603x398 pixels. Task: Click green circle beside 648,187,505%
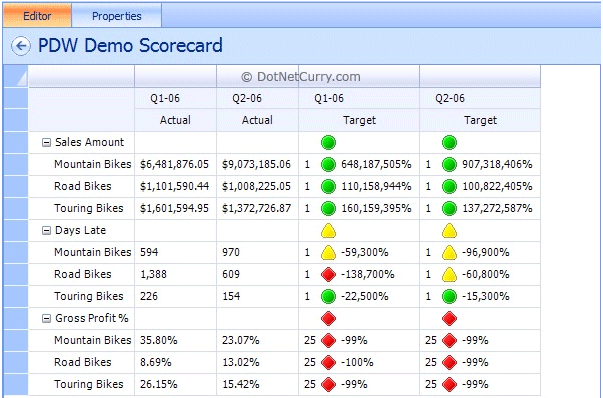[328, 165]
